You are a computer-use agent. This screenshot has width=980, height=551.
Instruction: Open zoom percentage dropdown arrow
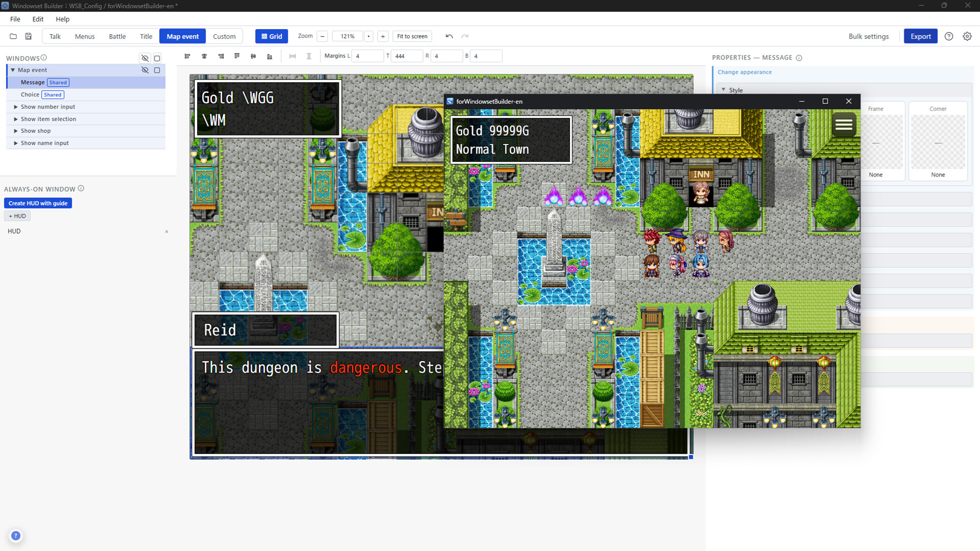click(x=369, y=36)
